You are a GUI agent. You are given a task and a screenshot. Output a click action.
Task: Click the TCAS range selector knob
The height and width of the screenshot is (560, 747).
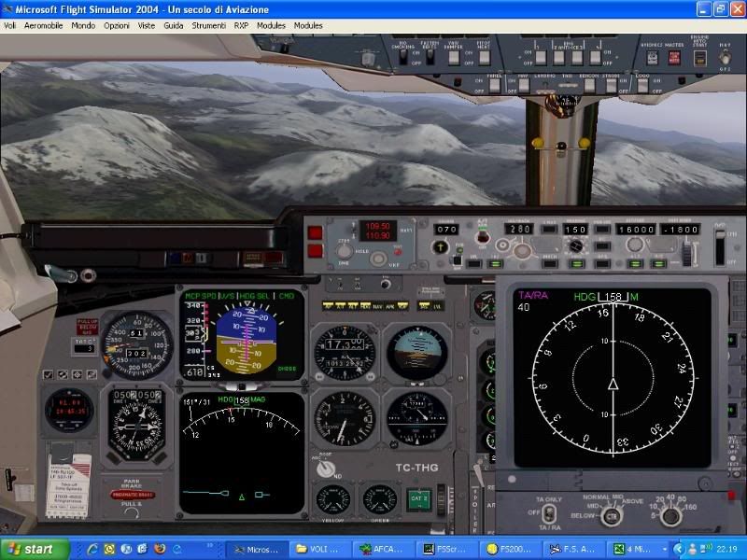pos(670,516)
